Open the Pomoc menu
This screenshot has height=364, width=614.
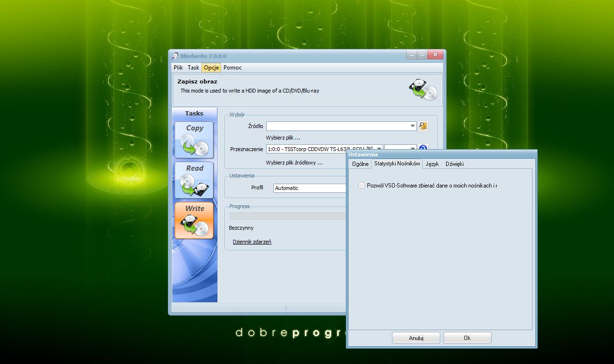(233, 68)
